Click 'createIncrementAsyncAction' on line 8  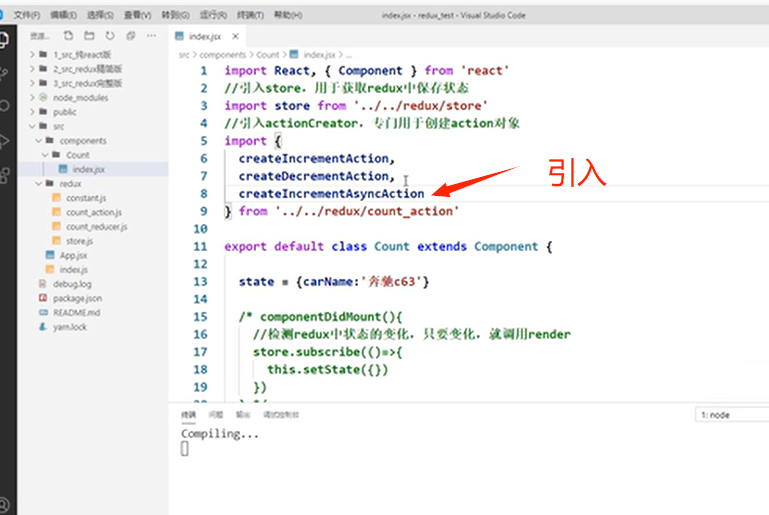point(332,194)
